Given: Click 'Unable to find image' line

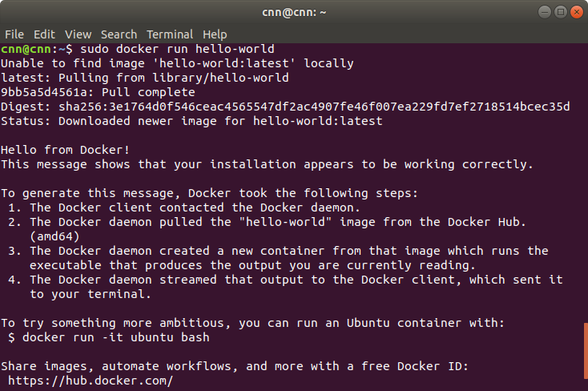Looking at the screenshot, I should tap(177, 63).
